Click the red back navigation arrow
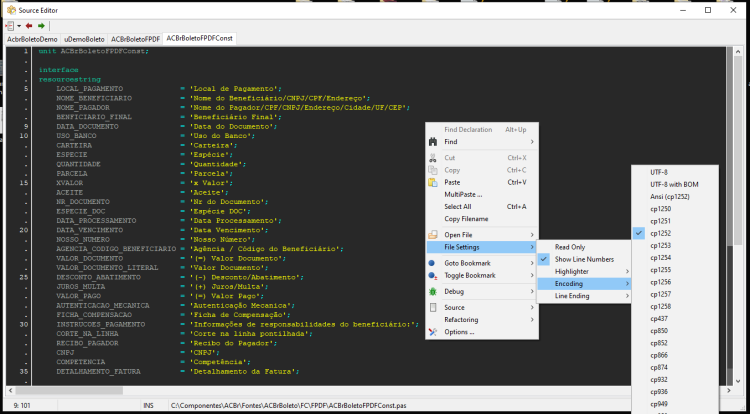Viewport: 750px width, 414px height. (x=29, y=26)
